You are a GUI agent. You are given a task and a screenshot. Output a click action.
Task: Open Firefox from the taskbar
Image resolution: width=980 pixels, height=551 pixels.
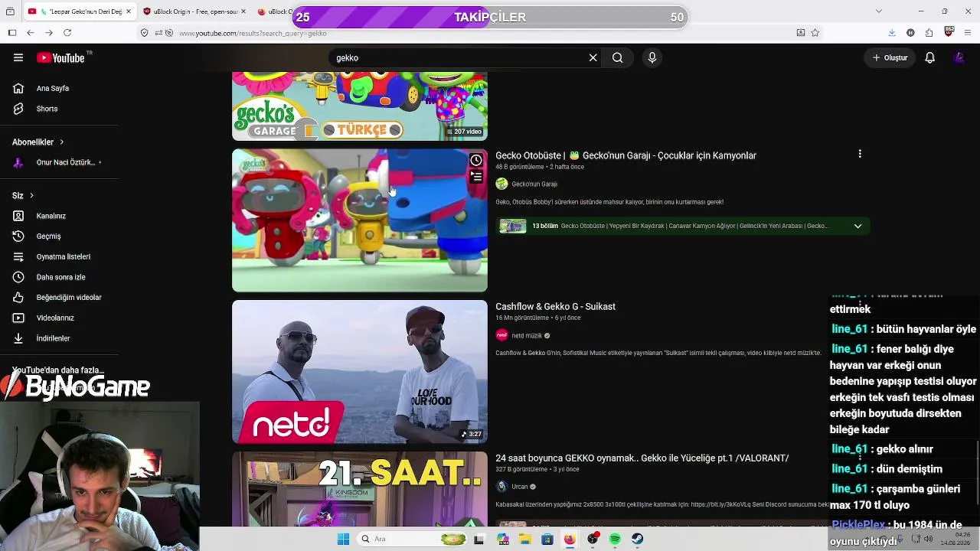[x=570, y=539]
